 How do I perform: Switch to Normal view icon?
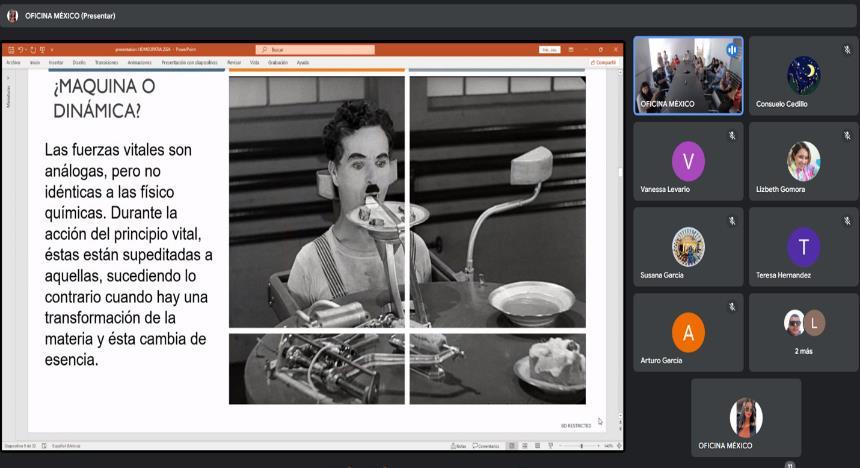pyautogui.click(x=512, y=446)
